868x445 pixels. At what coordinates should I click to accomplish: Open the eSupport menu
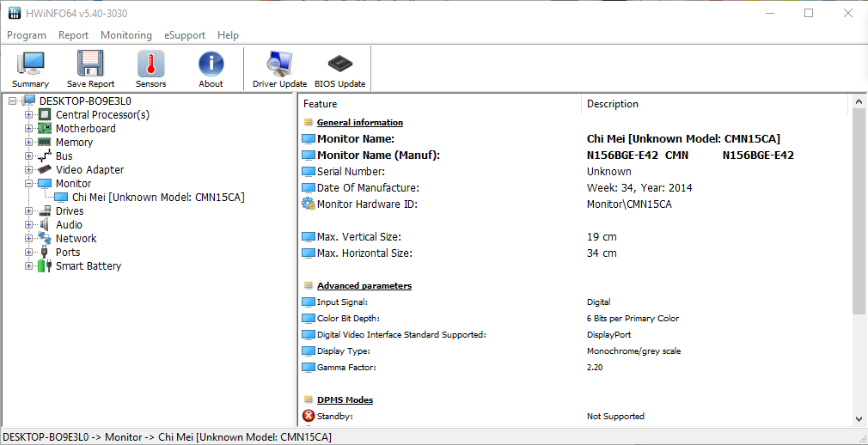[x=185, y=35]
